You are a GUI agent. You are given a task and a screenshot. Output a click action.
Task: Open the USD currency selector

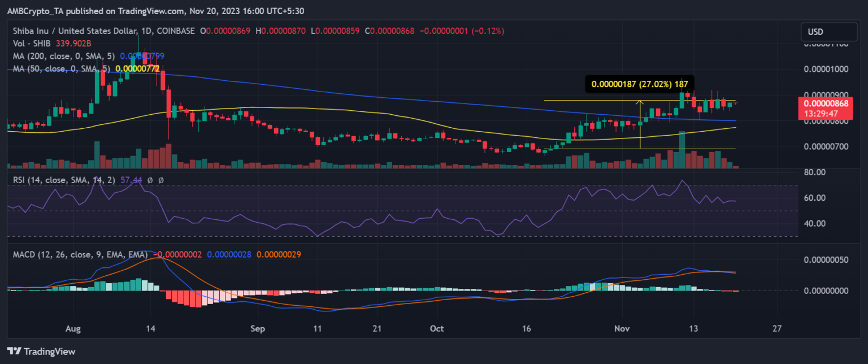[x=827, y=32]
